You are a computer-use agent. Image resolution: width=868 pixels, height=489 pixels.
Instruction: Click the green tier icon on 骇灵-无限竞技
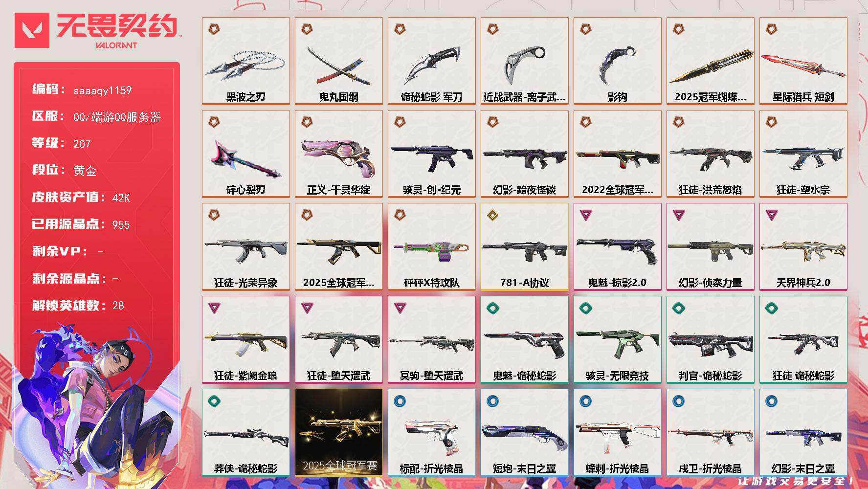585,308
